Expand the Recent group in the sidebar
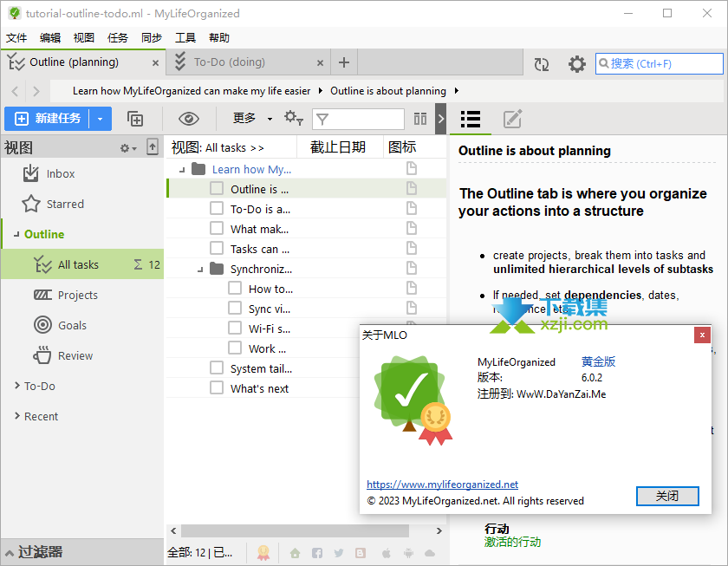The width and height of the screenshot is (728, 566). tap(17, 415)
